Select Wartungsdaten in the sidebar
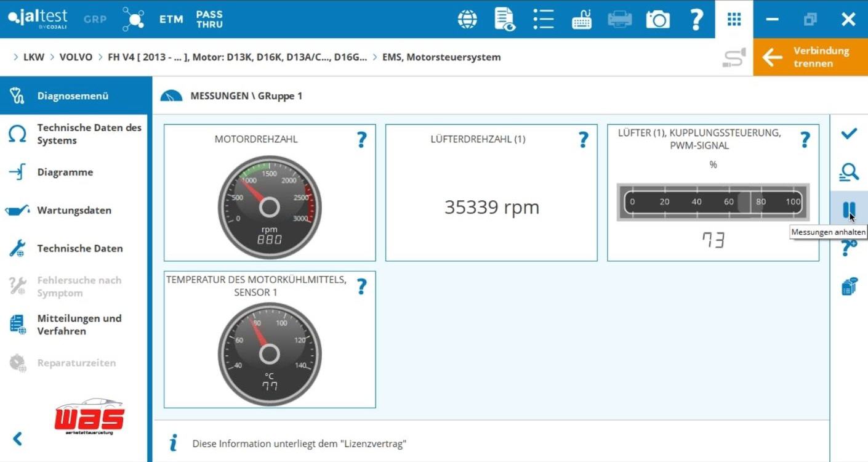Viewport: 868px width, 462px height. (74, 211)
